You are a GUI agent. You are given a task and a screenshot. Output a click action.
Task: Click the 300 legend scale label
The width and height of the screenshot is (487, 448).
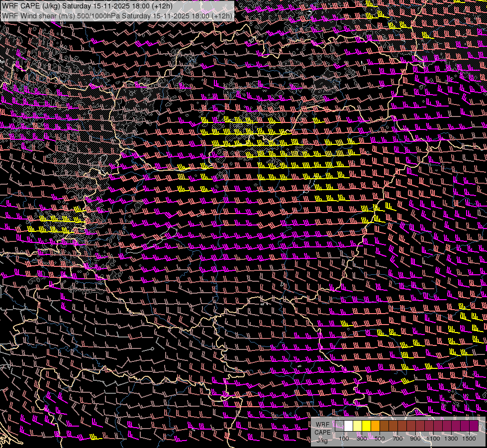pos(362,439)
